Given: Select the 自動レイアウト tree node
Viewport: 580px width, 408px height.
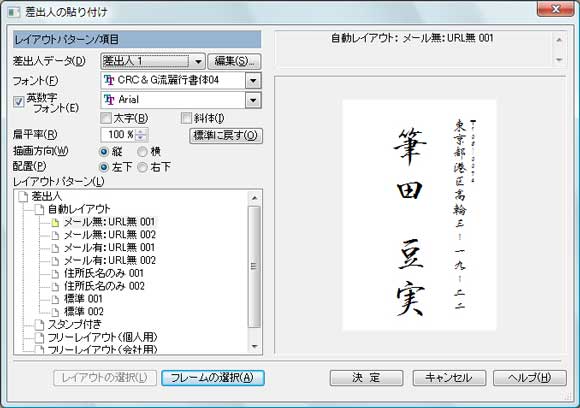Looking at the screenshot, I should (79, 209).
